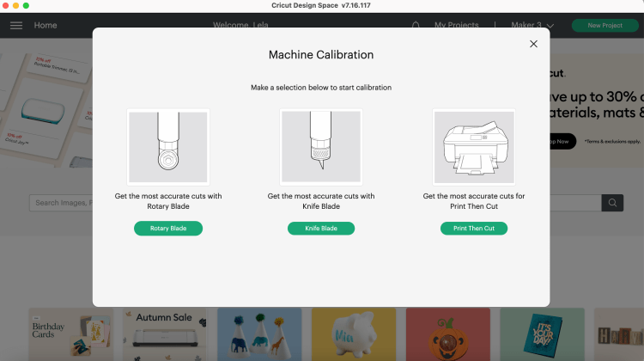Screen dimensions: 644x361
Task: Start Knife Blade calibration button
Action: (x=321, y=228)
